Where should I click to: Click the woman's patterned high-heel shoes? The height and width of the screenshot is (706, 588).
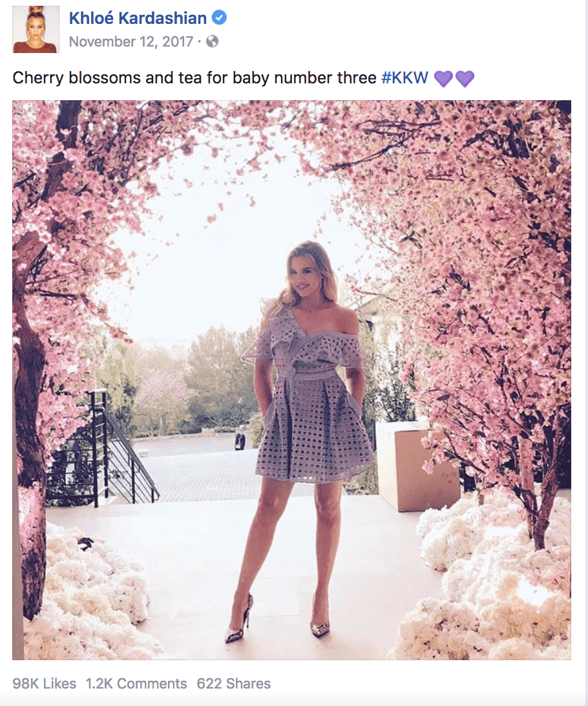(x=278, y=619)
